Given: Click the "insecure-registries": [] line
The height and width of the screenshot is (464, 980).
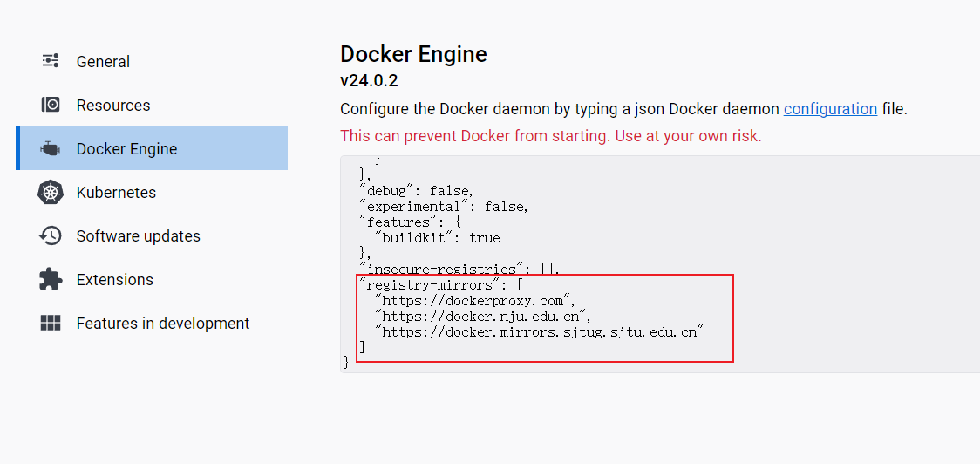Looking at the screenshot, I should click(459, 269).
